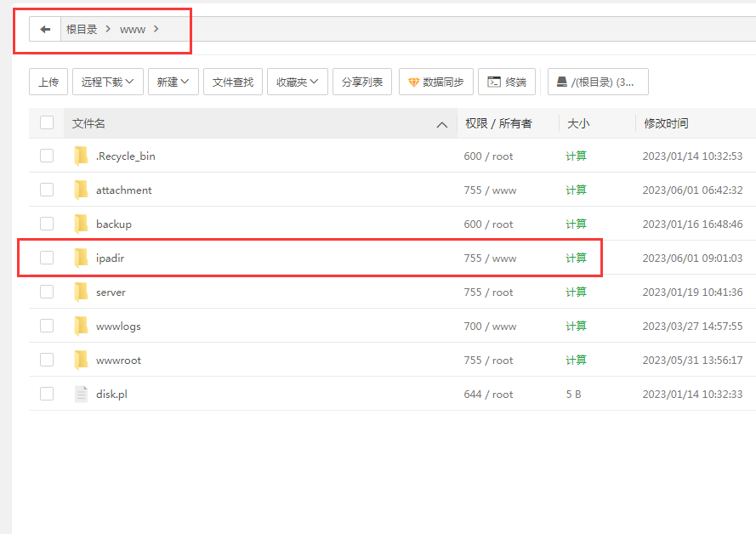Click 根目录 in the breadcrumb path
The image size is (756, 534).
[80, 28]
